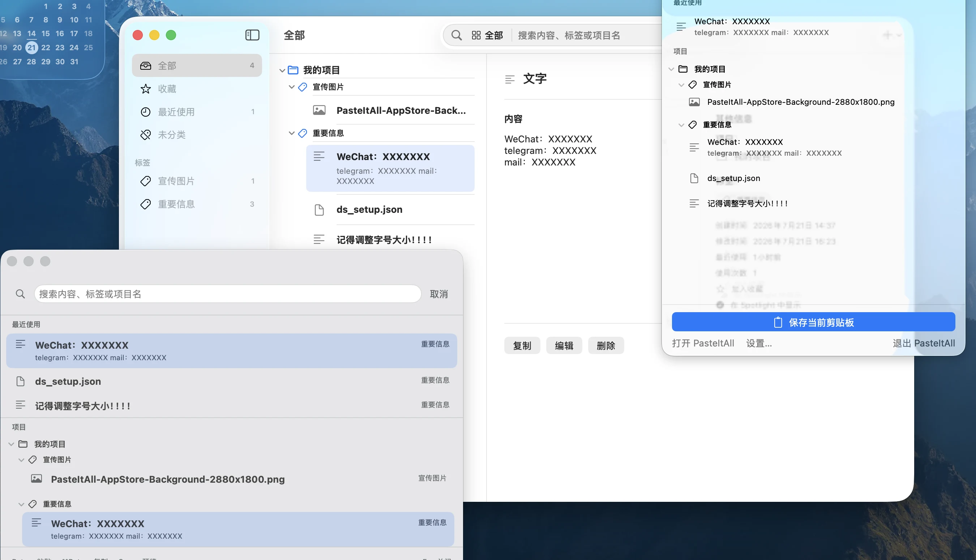Image resolution: width=976 pixels, height=560 pixels.
Task: Select PasteItAll-AppStore-Back... item in main list
Action: coord(390,111)
